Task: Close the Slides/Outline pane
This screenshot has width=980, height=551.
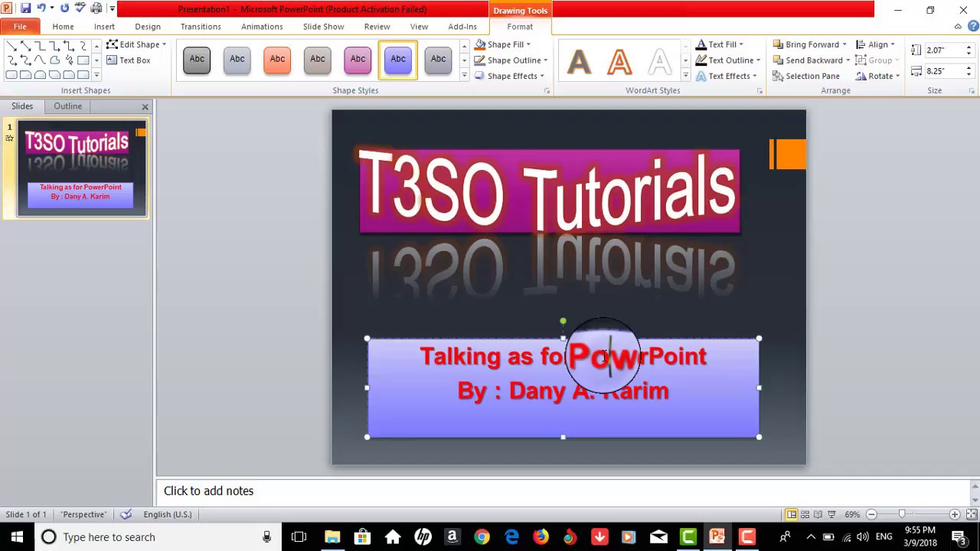Action: 145,106
